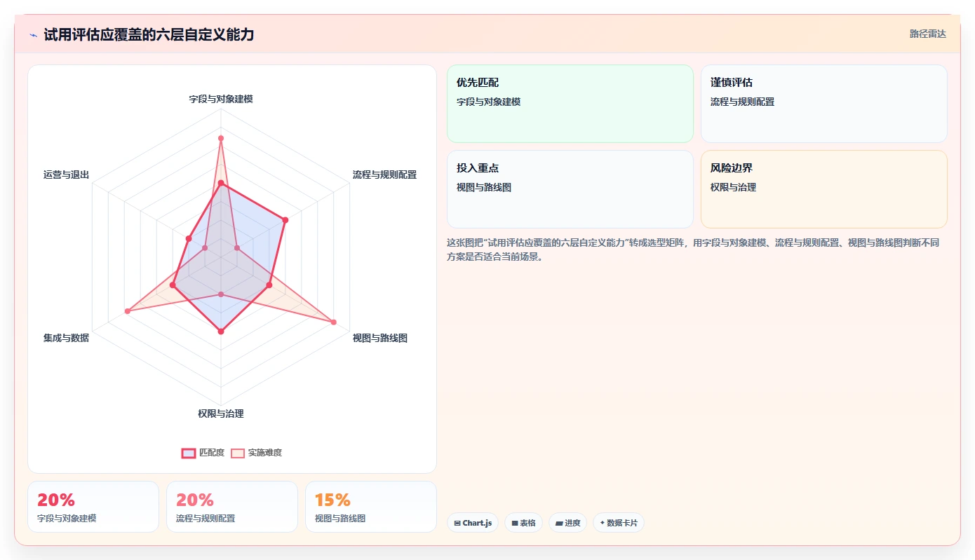Click 匹配度 point on 字段与对象建模 axis
The image size is (975, 560).
(x=221, y=183)
